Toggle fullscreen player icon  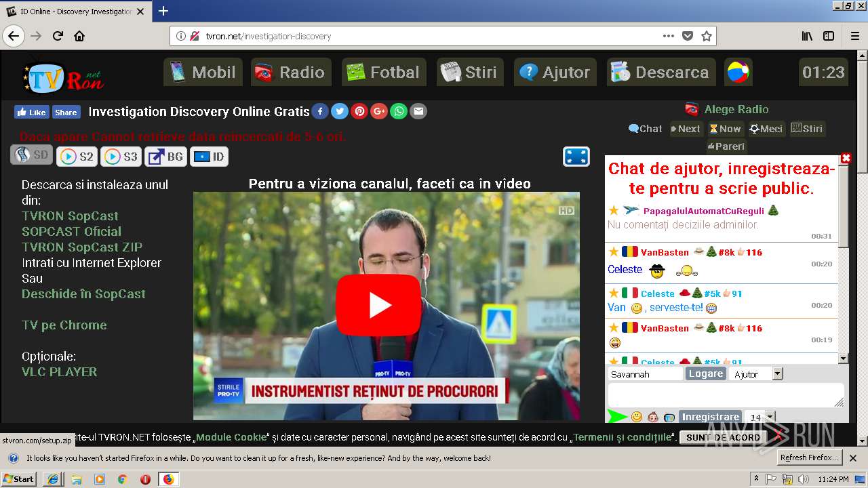click(x=576, y=157)
